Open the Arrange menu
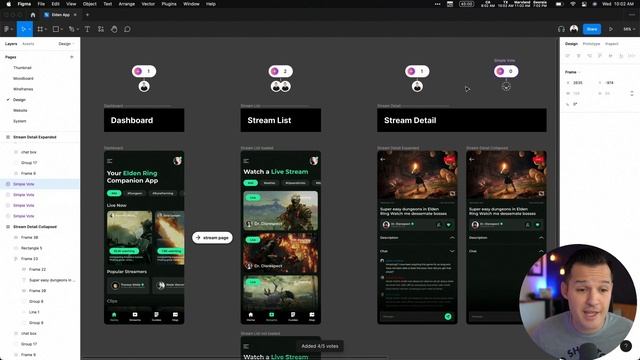This screenshot has width=640, height=360. click(127, 4)
